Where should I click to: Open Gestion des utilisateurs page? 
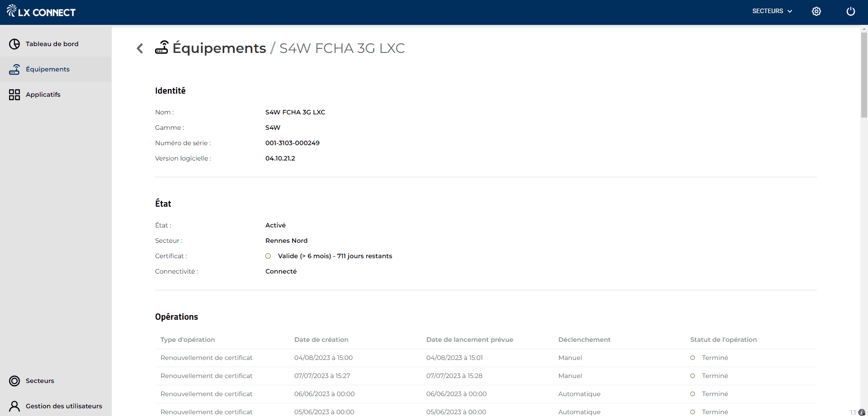(x=64, y=406)
